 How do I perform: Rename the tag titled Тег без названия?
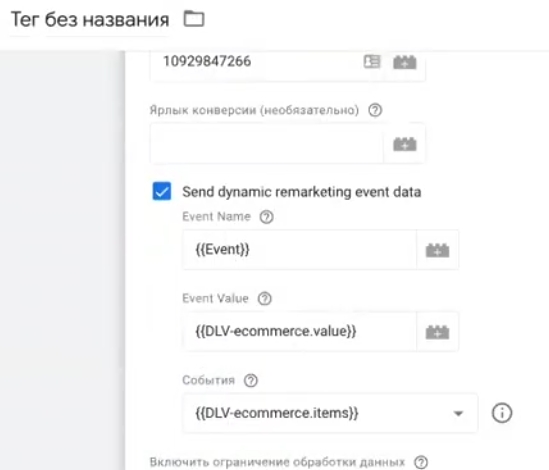click(90, 19)
